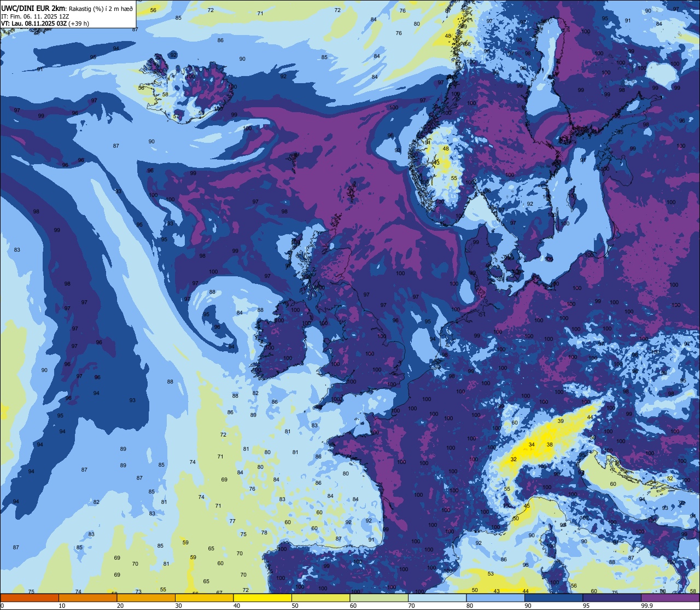Click the 70–80 pale blue legend swatch
This screenshot has height=610, width=700.
point(437,598)
